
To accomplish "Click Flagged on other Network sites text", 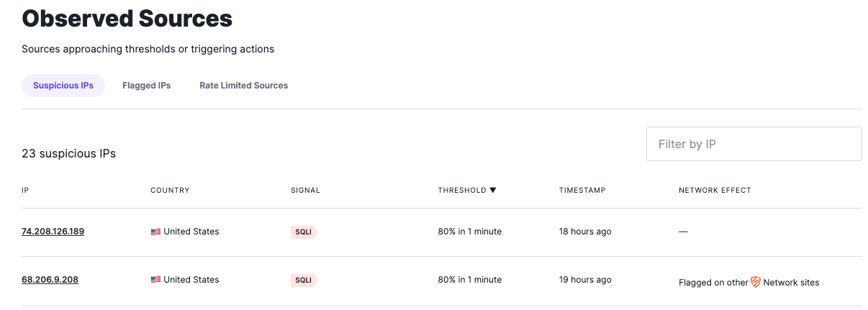I will pyautogui.click(x=749, y=283).
